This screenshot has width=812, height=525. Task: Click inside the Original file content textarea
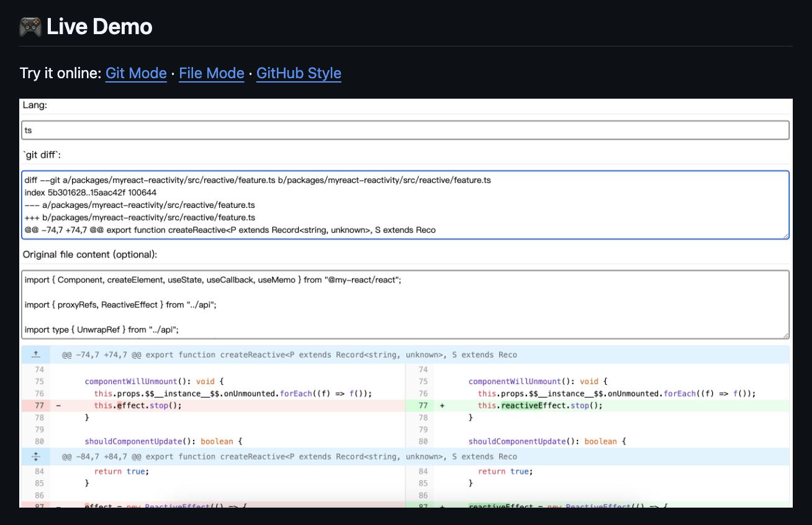coord(405,305)
